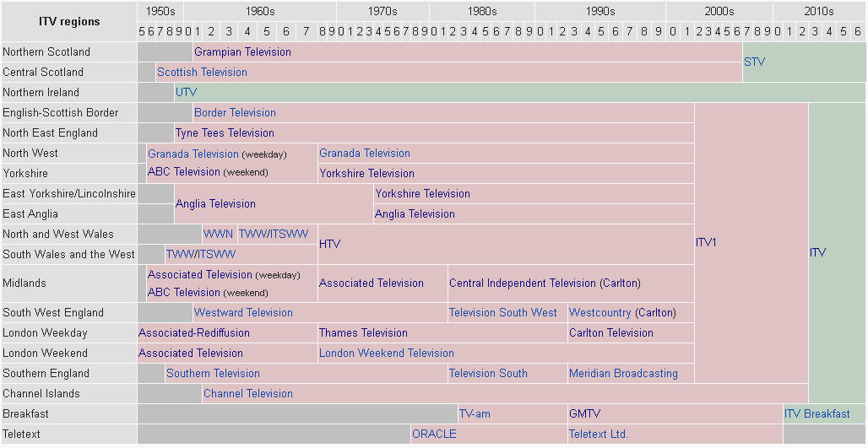Open the Television South West link
This screenshot has height=448, width=868.
[503, 312]
